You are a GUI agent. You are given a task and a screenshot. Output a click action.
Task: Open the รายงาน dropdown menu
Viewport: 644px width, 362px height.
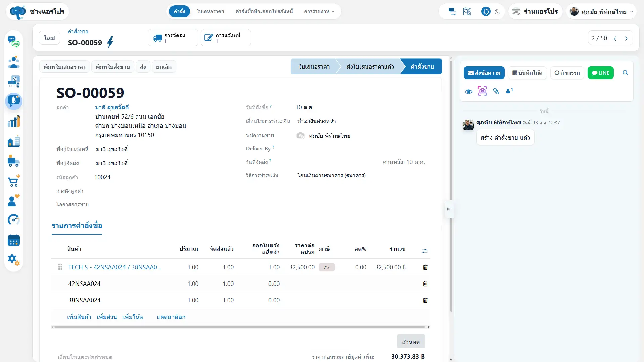pyautogui.click(x=319, y=11)
